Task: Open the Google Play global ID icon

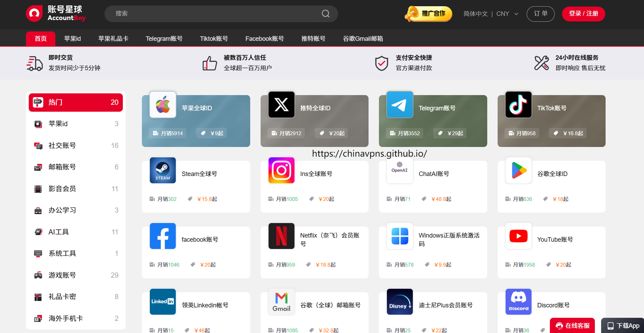Action: point(518,170)
